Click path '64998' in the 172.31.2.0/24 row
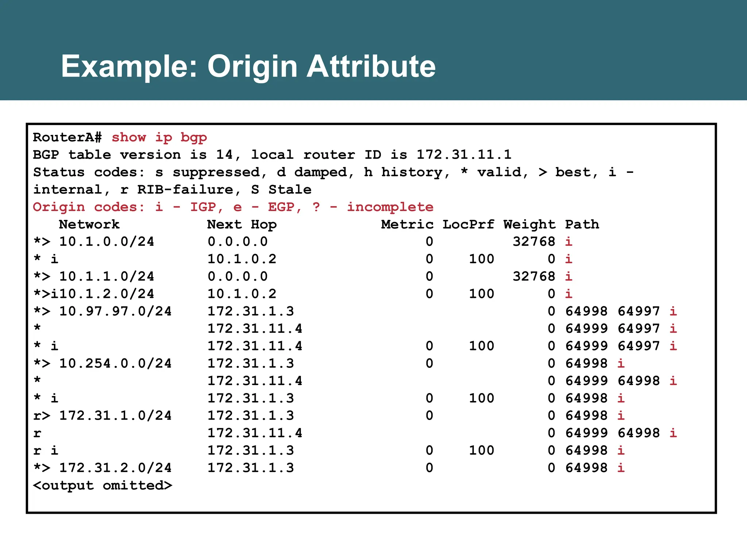Viewport: 747px width, 560px height. [587, 468]
